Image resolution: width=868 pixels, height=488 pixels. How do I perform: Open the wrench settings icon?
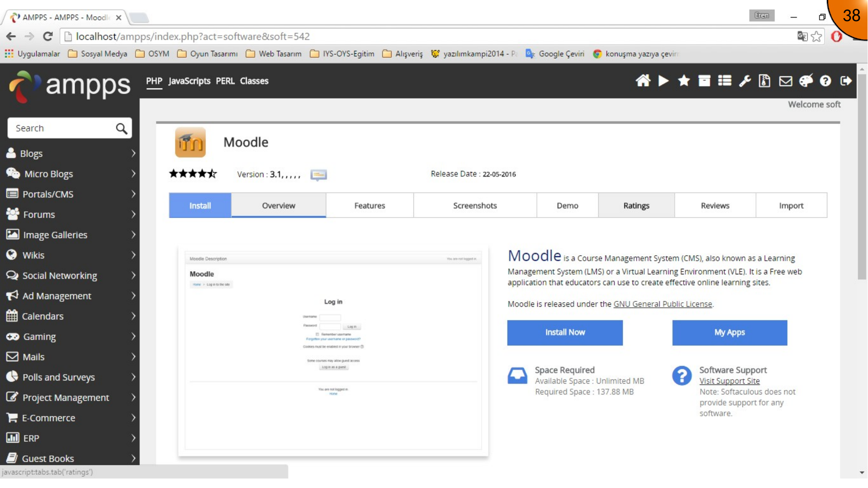745,81
